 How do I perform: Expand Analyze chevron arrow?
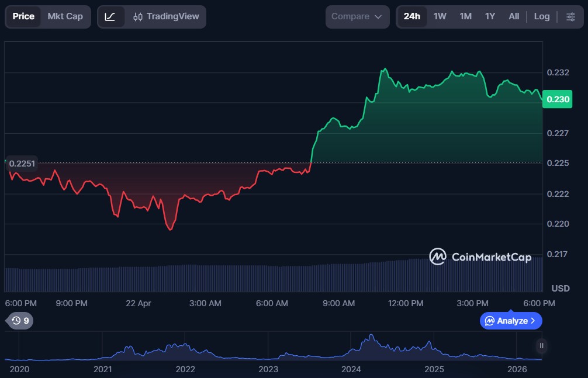point(532,321)
